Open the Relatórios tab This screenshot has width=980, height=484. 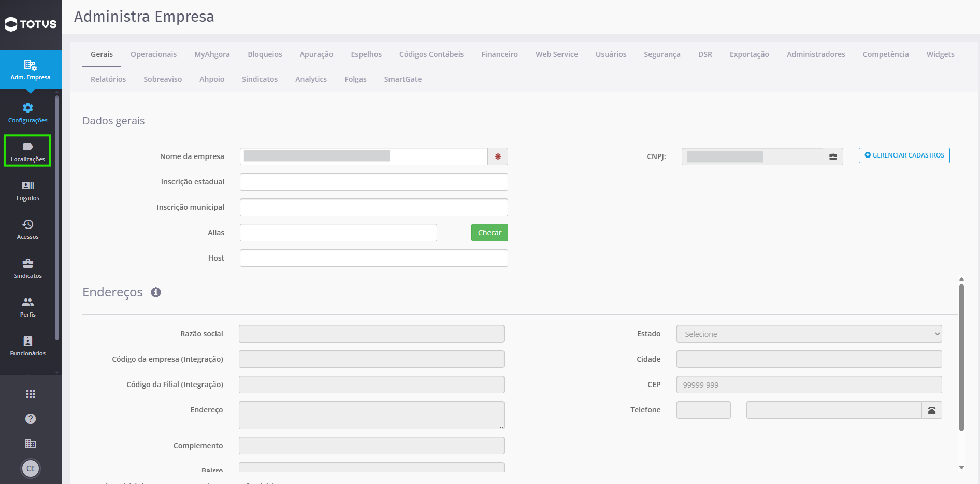(108, 79)
